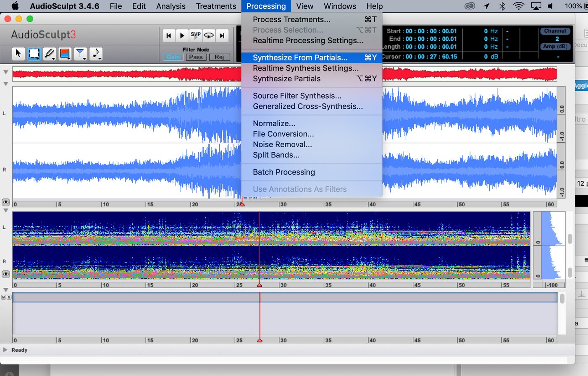Viewport: 588px width, 376px height.
Task: Click the playhead marker on treatment ruler
Action: [260, 340]
